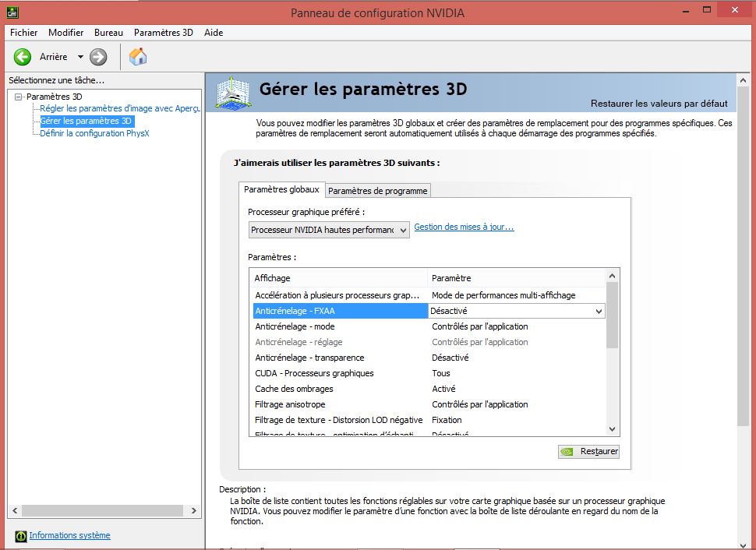This screenshot has height=550, width=756.
Task: Click the settings list scrollbar thumb
Action: tap(613, 316)
